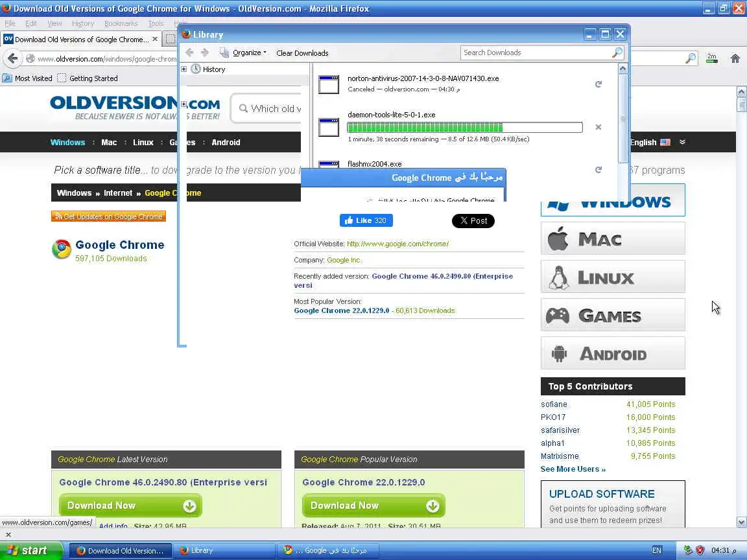Open Google Chrome 22.0.1229.0 popular version link
Image resolution: width=747 pixels, height=560 pixels.
coord(342,310)
